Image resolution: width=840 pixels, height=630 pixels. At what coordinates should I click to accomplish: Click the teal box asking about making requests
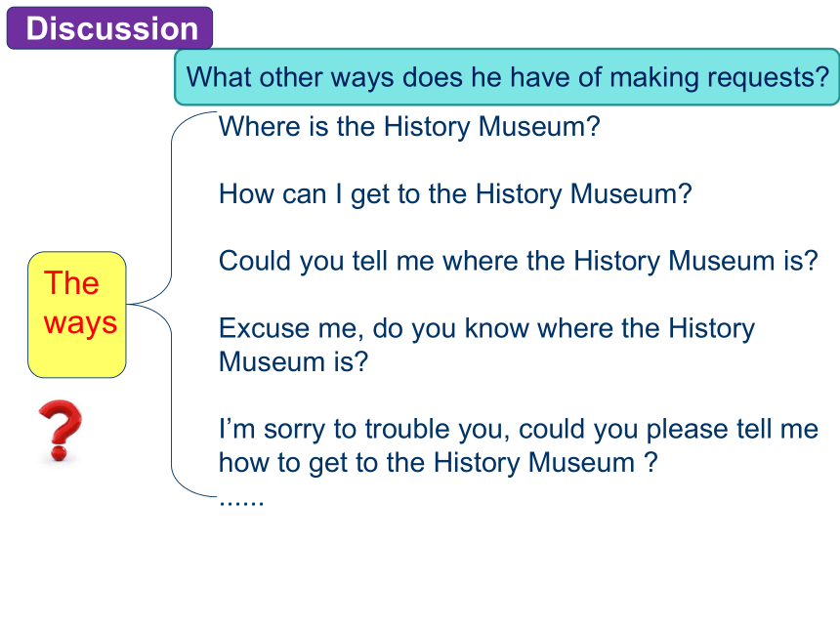coord(507,77)
